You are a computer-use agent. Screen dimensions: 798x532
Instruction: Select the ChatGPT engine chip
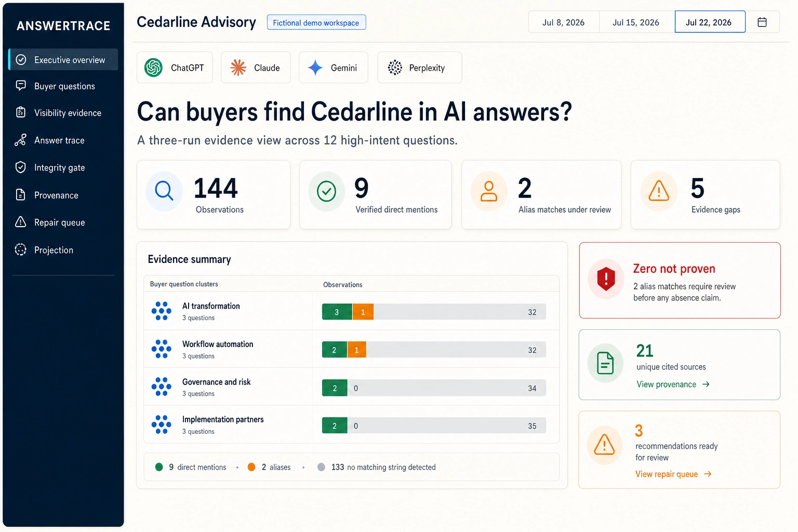coord(175,68)
